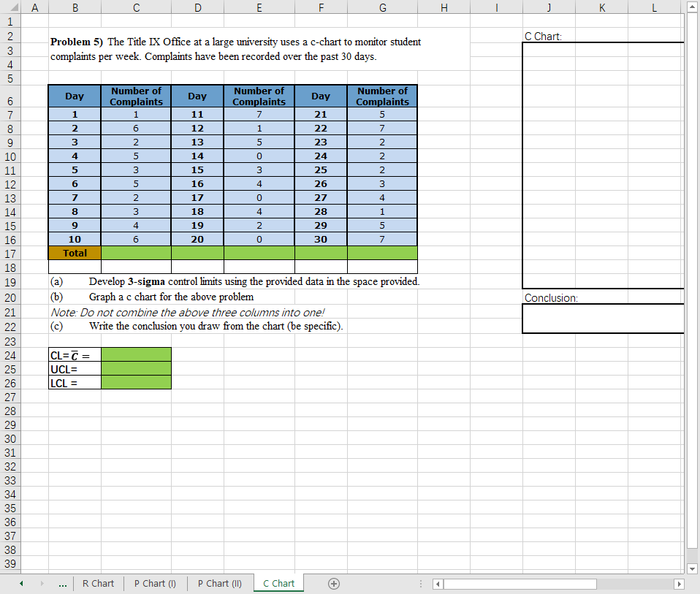Viewport: 700px width, 594px height.
Task: Click the green LCL value cell
Action: [x=136, y=382]
